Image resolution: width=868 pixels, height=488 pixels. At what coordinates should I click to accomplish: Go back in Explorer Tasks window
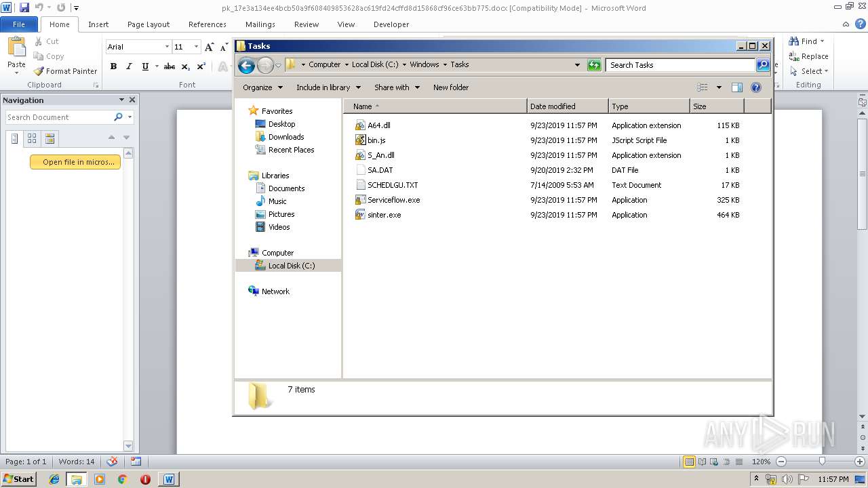click(247, 65)
